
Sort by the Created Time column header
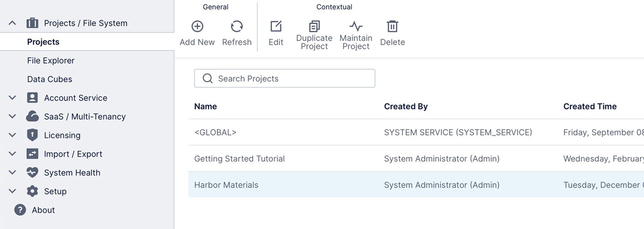click(590, 106)
